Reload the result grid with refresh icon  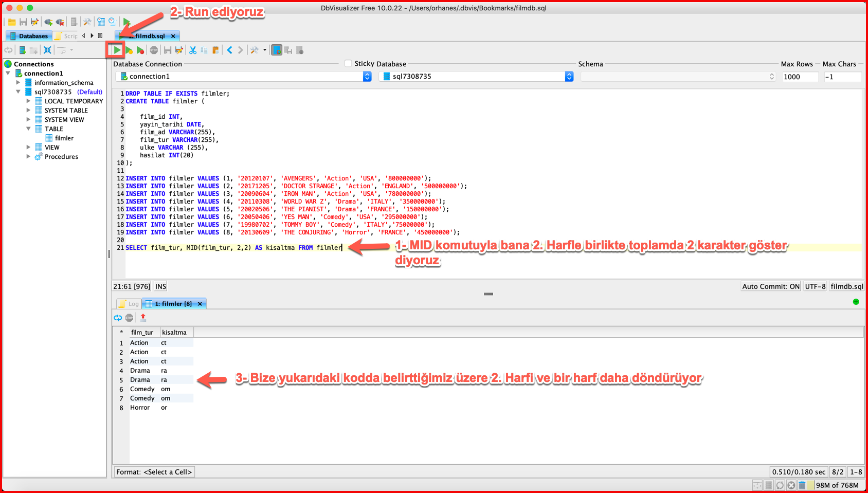pyautogui.click(x=118, y=318)
